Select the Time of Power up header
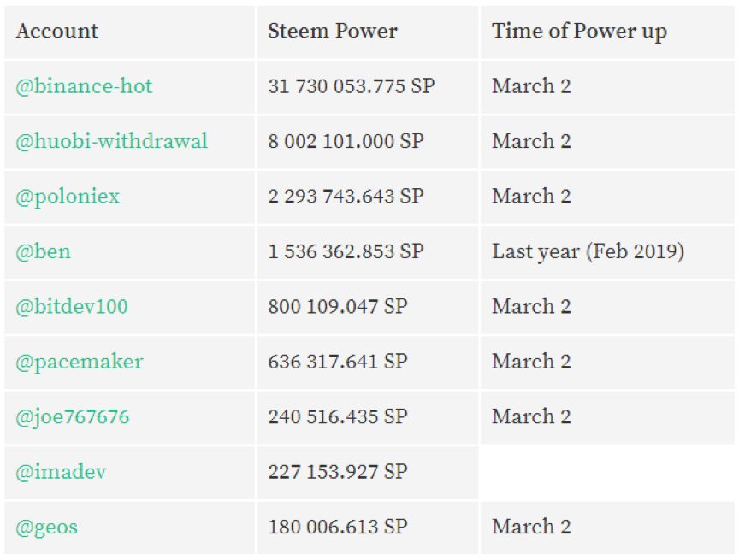The height and width of the screenshot is (560, 739). [579, 32]
